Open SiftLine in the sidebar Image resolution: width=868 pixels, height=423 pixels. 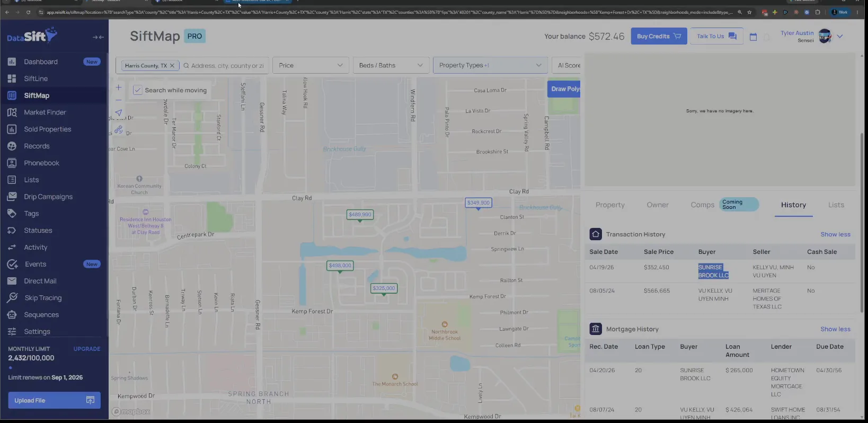[x=36, y=78]
